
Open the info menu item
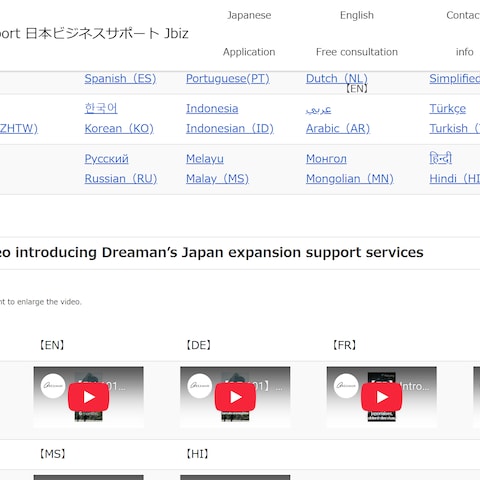465,52
